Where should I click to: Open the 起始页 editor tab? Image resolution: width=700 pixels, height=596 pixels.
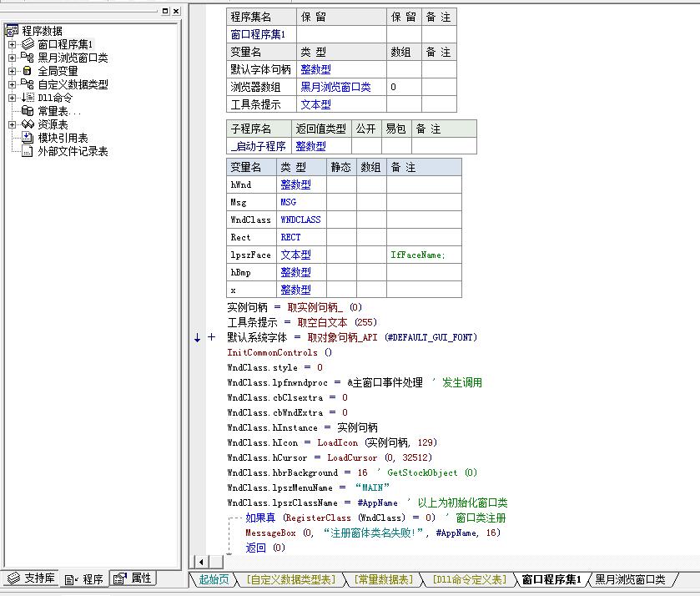214,579
